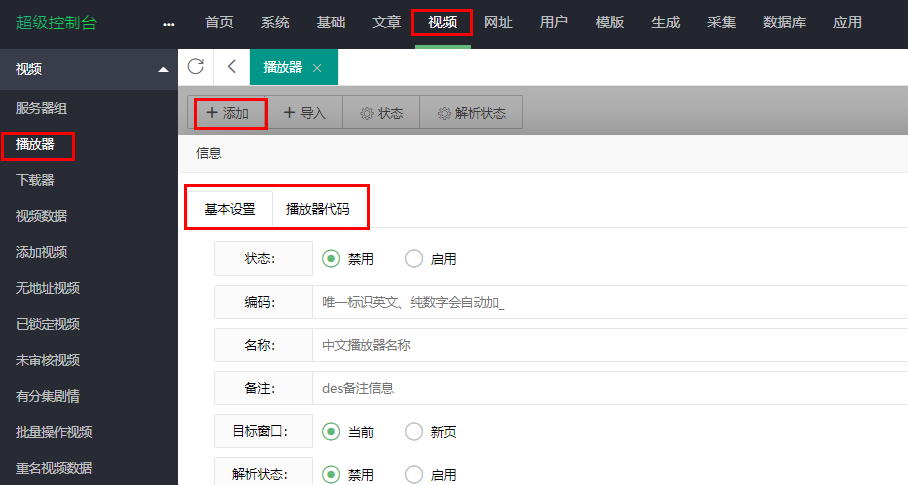Click the 状态 gear button
Image resolution: width=908 pixels, height=485 pixels.
(x=381, y=113)
